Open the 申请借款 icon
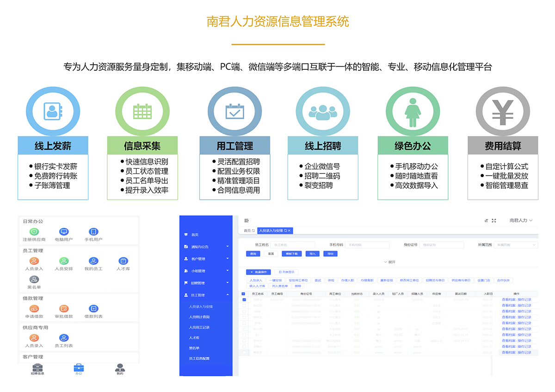This screenshot has width=555, height=392. coord(34,309)
